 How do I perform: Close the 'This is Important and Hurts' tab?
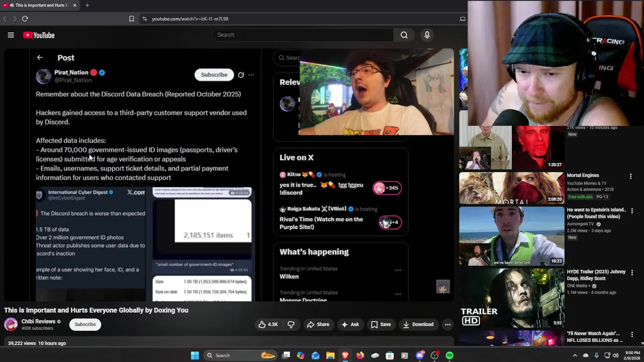[74, 5]
